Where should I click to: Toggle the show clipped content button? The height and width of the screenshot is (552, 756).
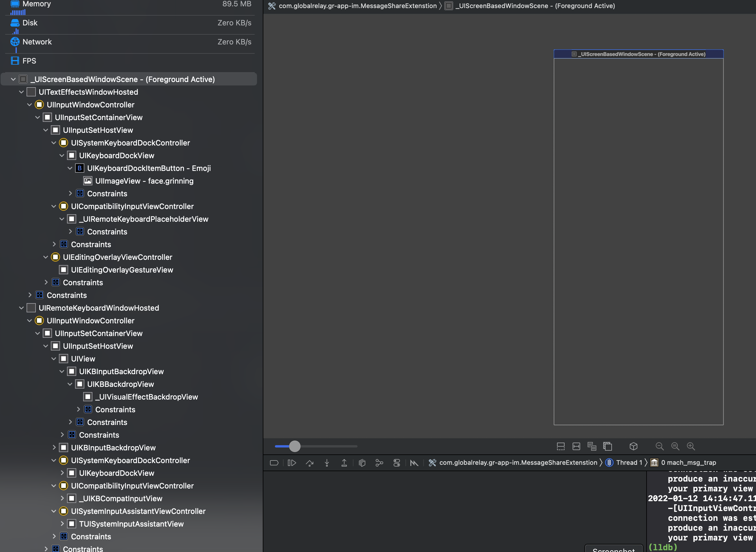pyautogui.click(x=561, y=446)
